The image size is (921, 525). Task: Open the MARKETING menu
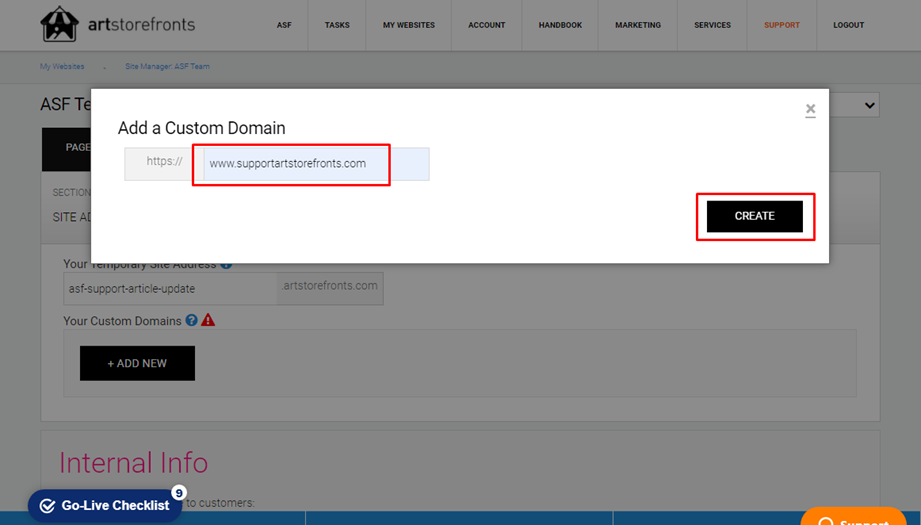638,25
